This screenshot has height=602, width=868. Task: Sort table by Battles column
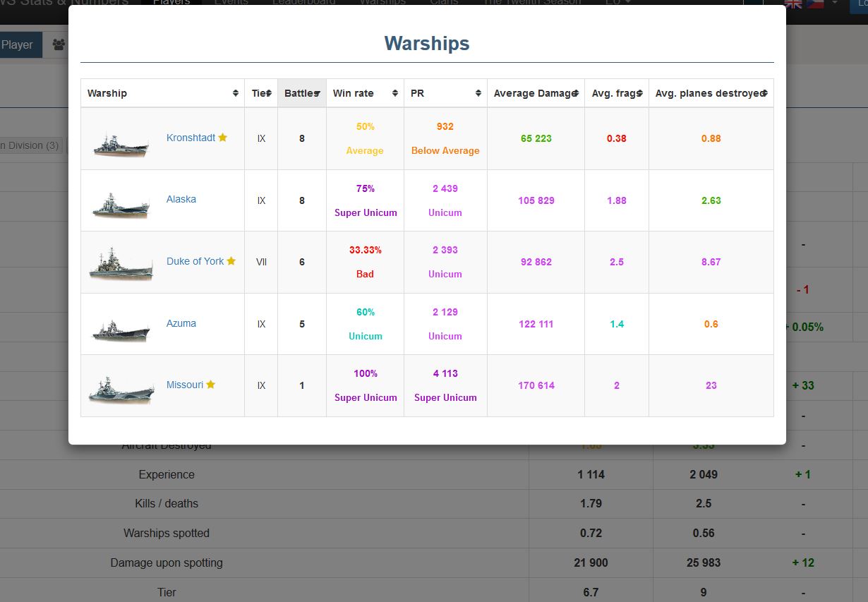click(302, 93)
